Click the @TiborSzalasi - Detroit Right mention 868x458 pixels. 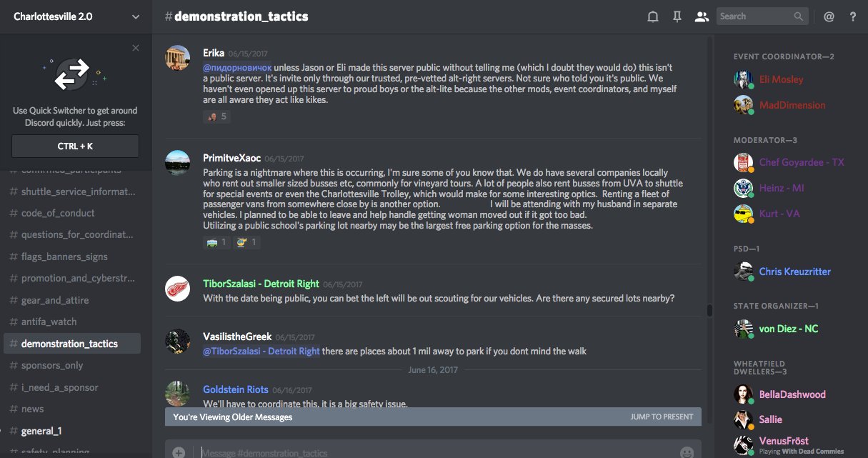[261, 351]
